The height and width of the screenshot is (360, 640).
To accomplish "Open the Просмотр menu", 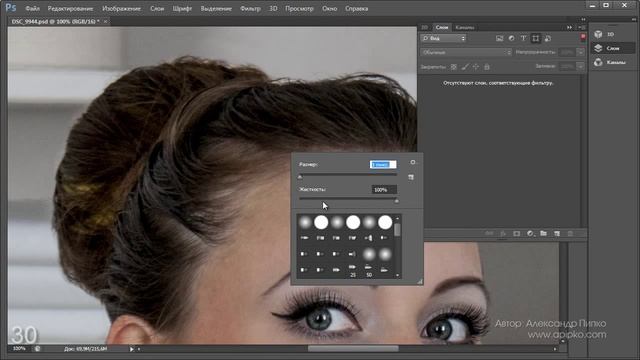I will coord(299,9).
